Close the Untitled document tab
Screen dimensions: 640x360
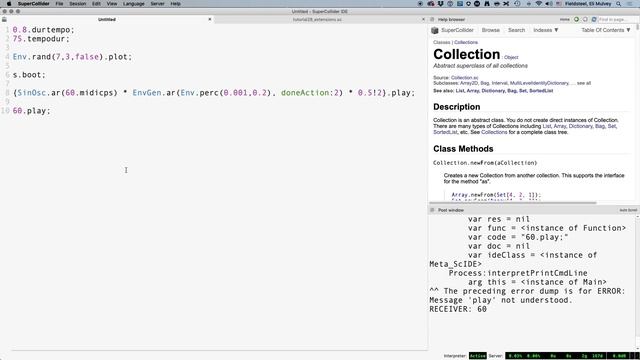click(x=210, y=19)
